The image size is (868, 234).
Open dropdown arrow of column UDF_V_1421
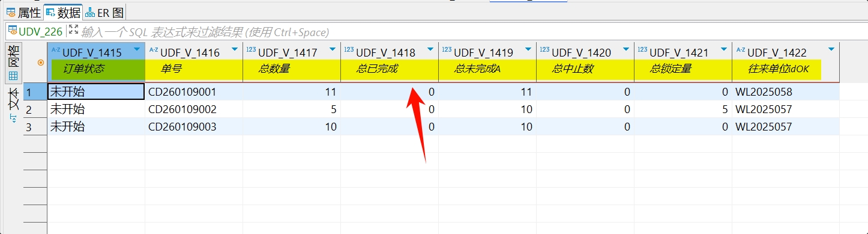(x=725, y=50)
